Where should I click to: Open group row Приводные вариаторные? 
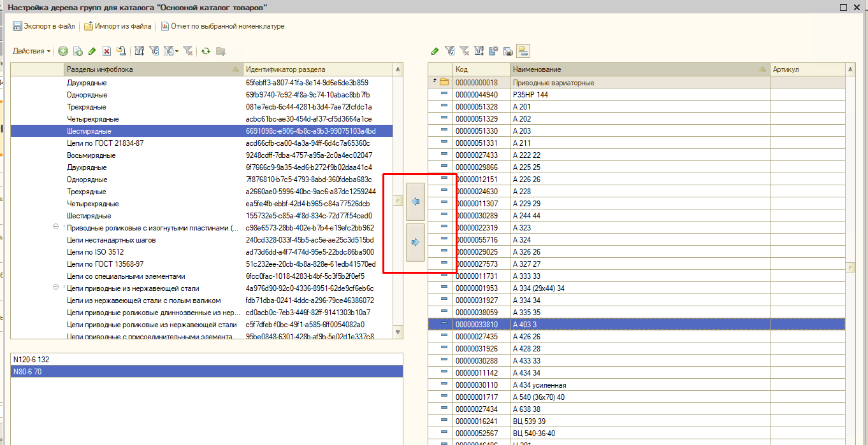click(637, 82)
